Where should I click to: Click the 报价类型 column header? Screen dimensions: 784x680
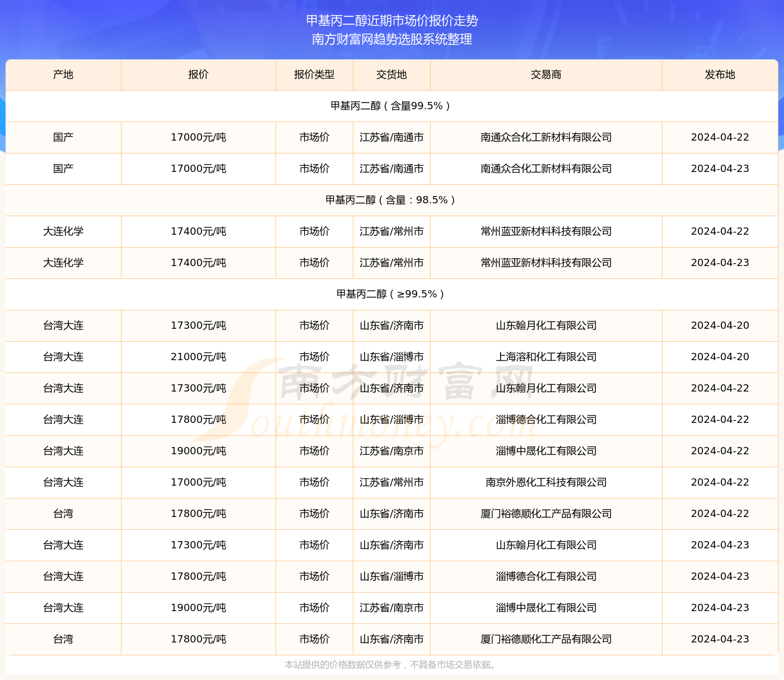[314, 74]
